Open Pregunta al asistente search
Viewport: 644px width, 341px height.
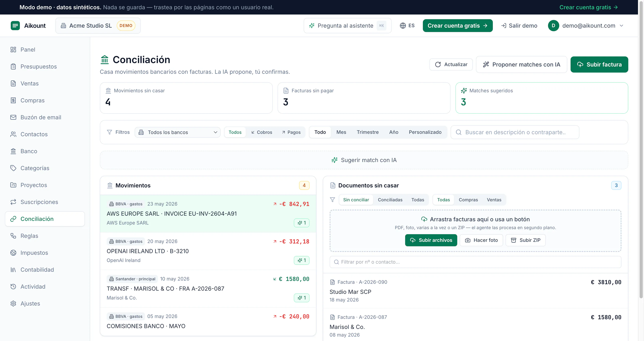[348, 26]
